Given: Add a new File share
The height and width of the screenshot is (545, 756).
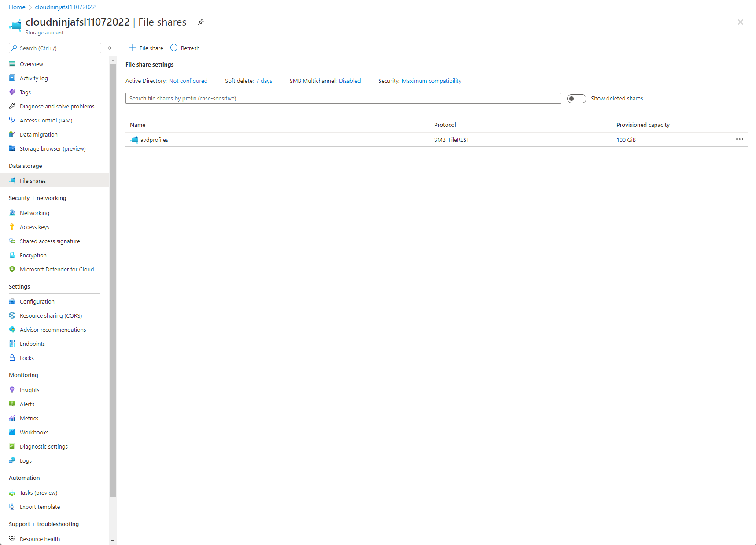Looking at the screenshot, I should 146,48.
